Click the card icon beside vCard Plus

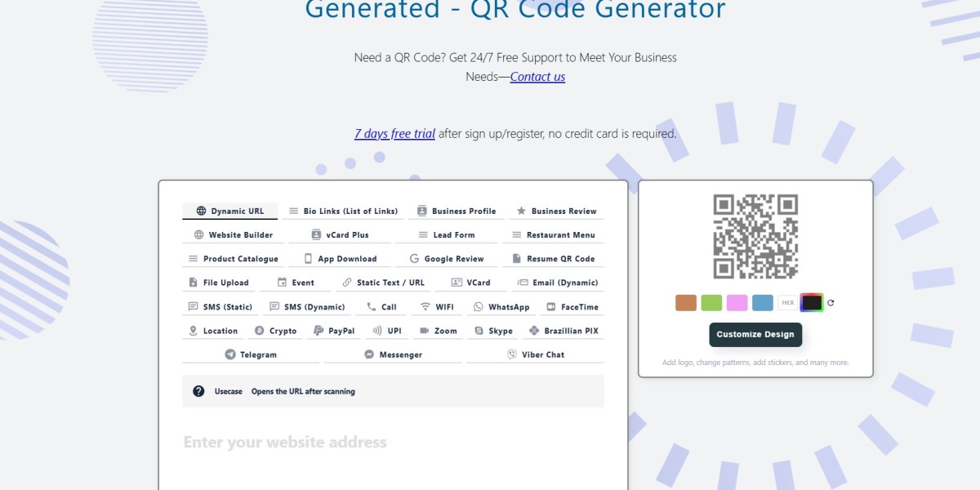[x=316, y=234]
